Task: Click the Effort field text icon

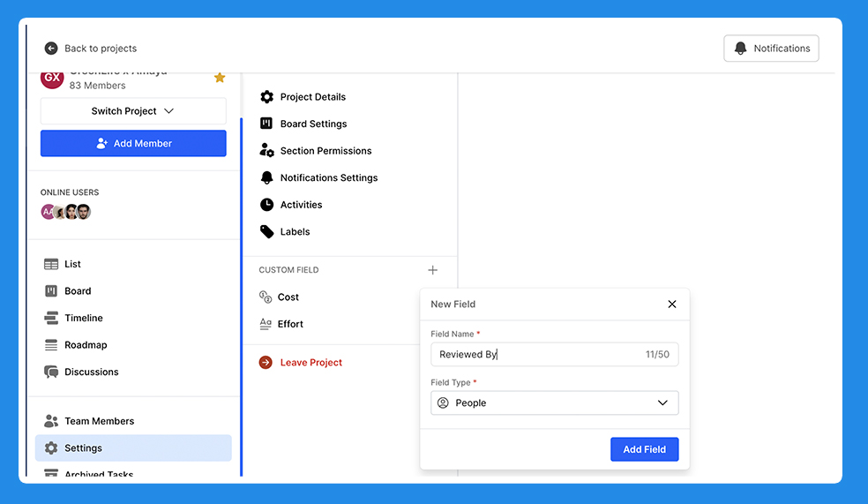Action: coord(266,324)
